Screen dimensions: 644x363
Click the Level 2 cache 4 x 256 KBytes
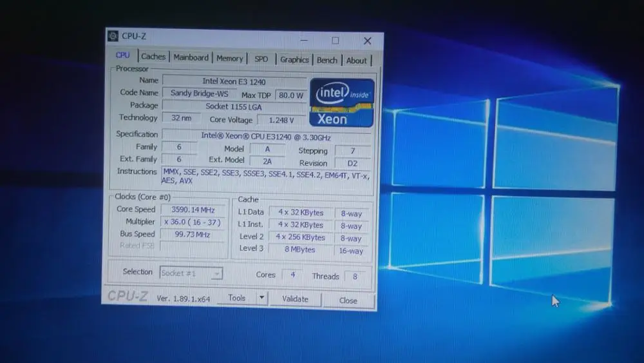click(x=300, y=237)
